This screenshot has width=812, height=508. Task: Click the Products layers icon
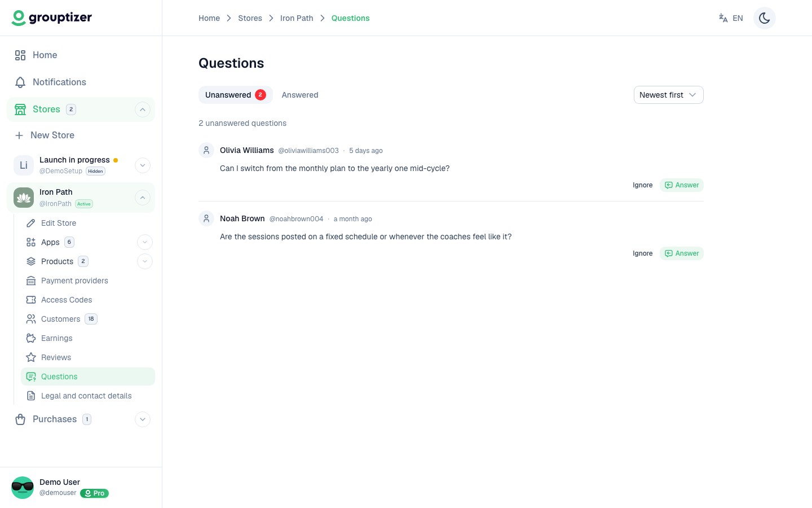pyautogui.click(x=31, y=261)
